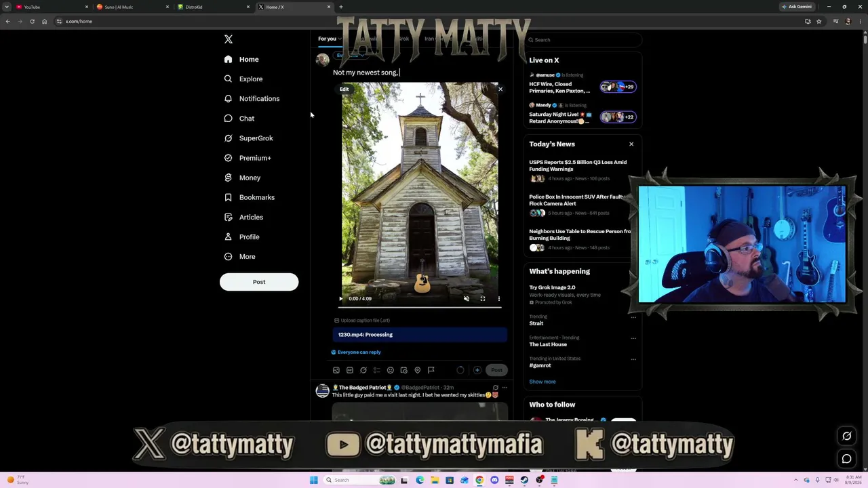Click the Money icon in the sidebar

click(229, 178)
